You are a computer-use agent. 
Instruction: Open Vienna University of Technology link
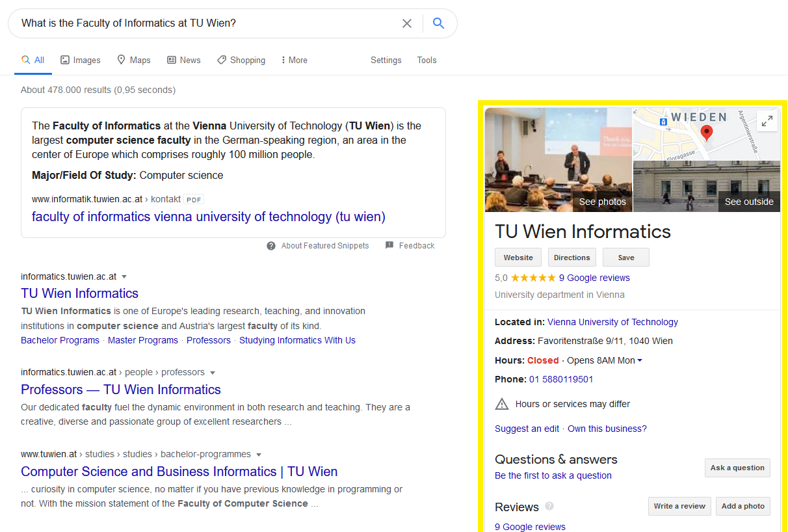click(612, 322)
